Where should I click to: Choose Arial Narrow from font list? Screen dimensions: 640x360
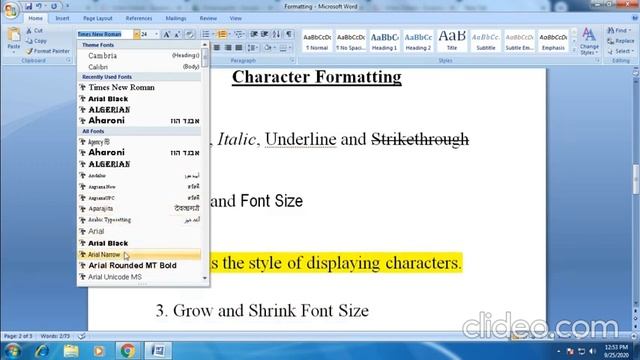[139, 254]
